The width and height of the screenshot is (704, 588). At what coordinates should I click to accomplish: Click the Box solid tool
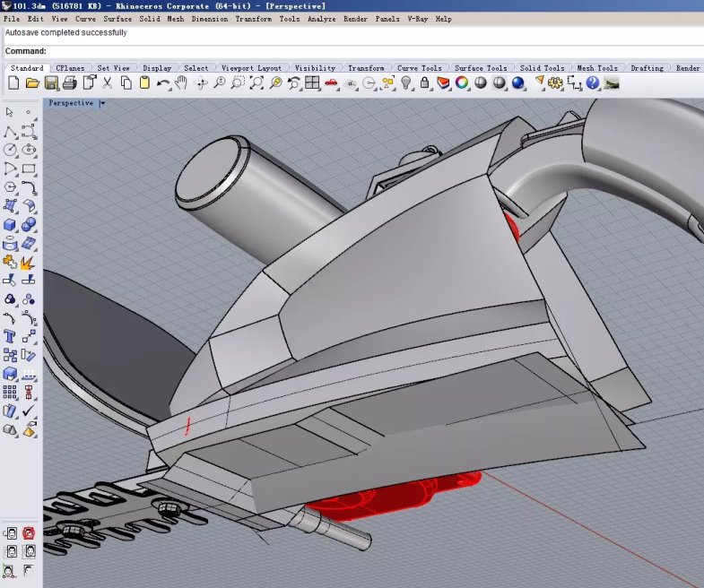coord(10,225)
